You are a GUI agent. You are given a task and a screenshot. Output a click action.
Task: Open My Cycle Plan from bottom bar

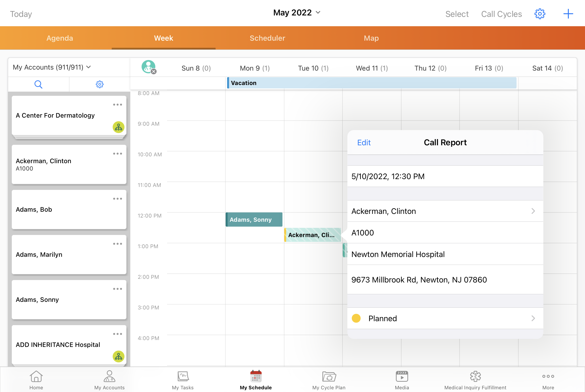[329, 380]
